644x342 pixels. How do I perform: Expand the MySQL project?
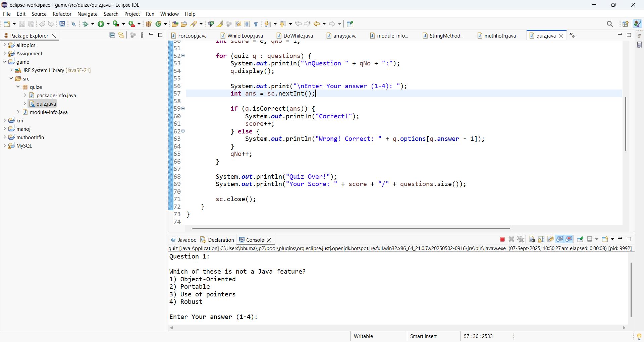[4, 146]
